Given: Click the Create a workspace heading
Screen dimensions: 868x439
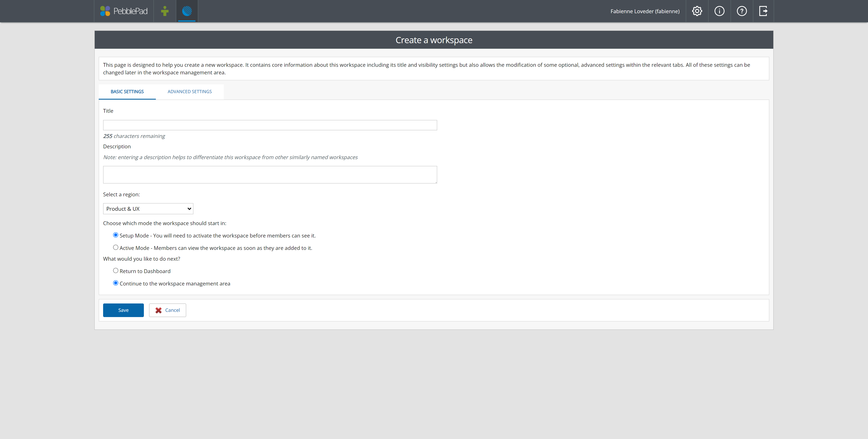Looking at the screenshot, I should point(434,40).
